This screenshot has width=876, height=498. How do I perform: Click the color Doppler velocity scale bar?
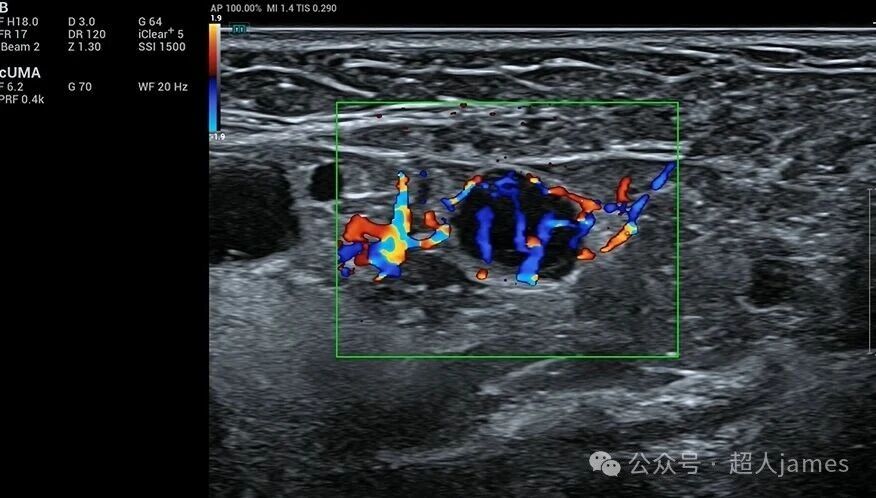[x=214, y=78]
